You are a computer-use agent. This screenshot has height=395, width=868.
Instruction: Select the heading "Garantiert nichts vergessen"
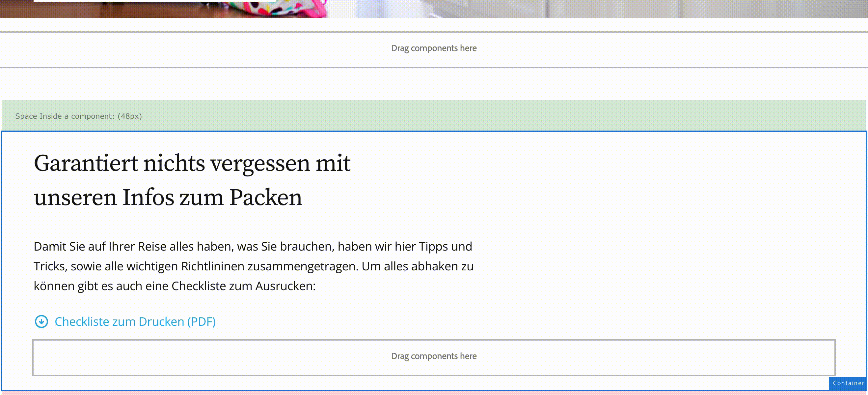click(x=192, y=163)
